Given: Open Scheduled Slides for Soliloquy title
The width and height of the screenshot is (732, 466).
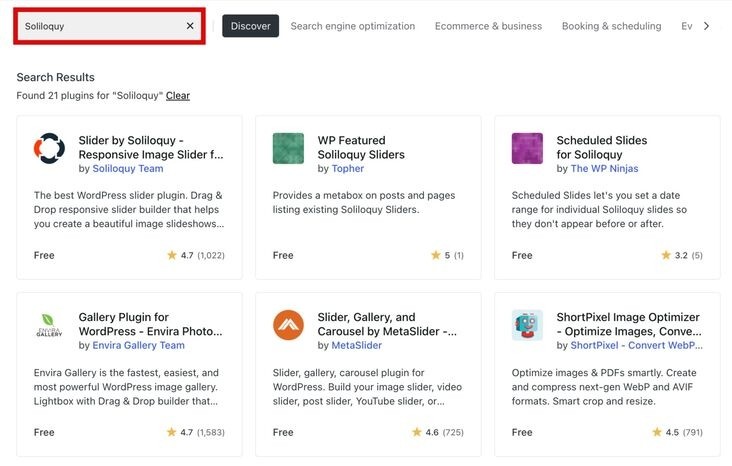Looking at the screenshot, I should (602, 147).
